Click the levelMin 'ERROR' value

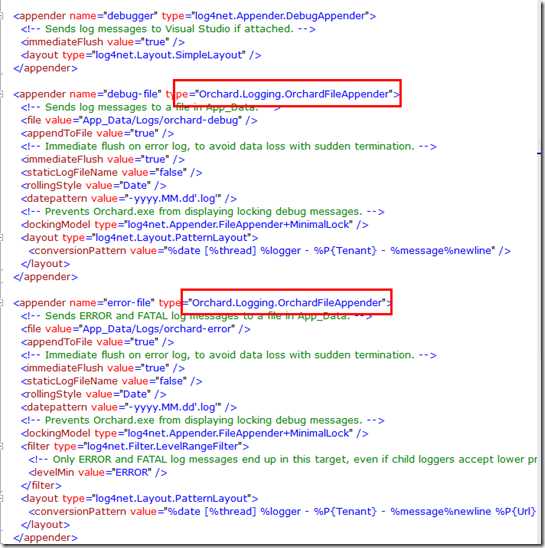click(131, 473)
